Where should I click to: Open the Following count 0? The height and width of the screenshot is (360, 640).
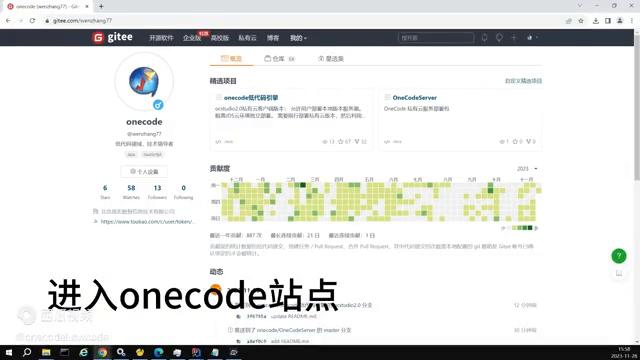pos(183,192)
